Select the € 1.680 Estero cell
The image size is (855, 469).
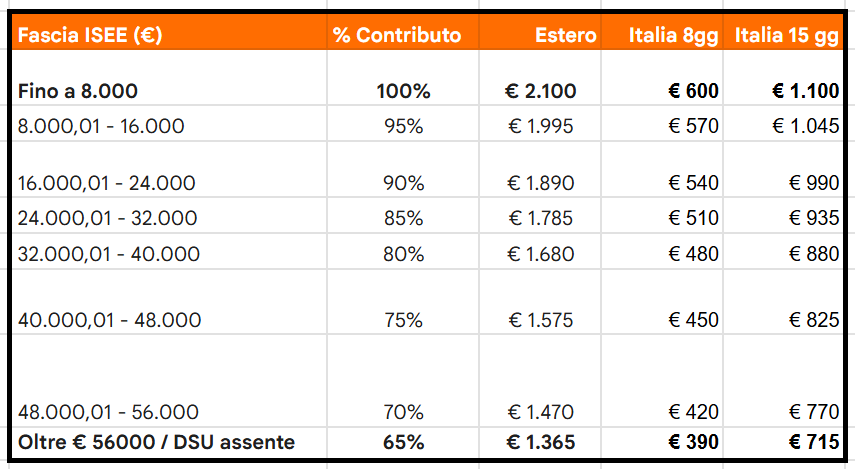click(x=541, y=254)
